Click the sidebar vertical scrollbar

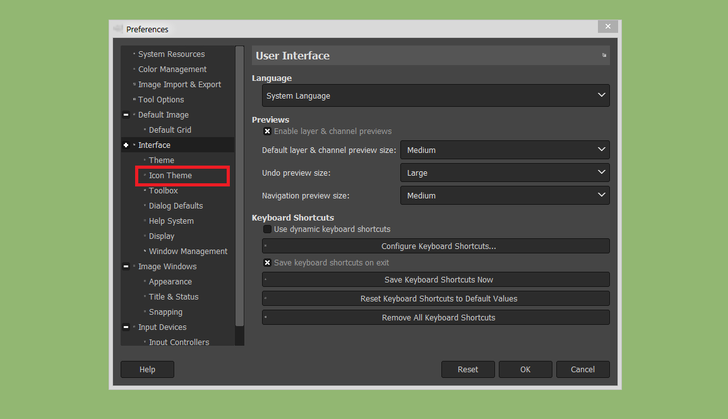[x=240, y=186]
